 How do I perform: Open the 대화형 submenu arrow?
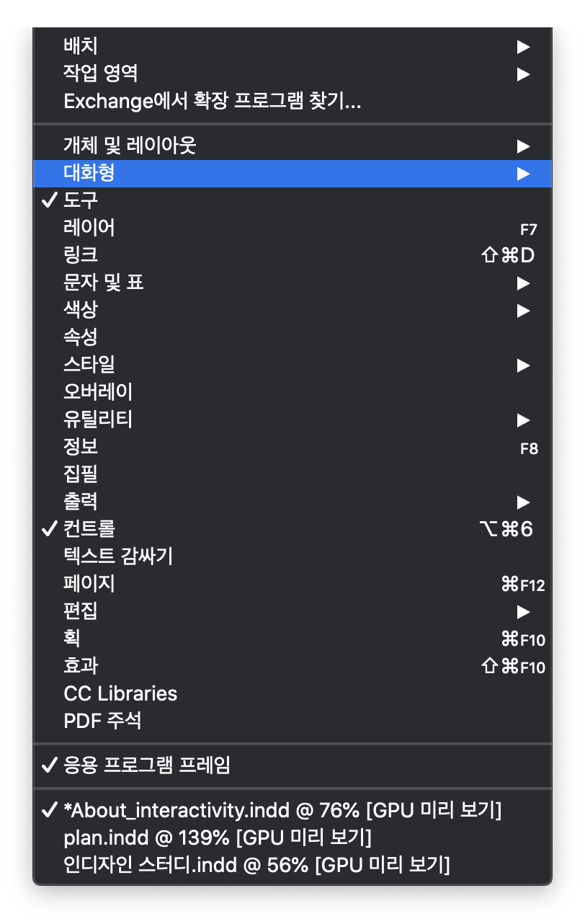[x=523, y=174]
